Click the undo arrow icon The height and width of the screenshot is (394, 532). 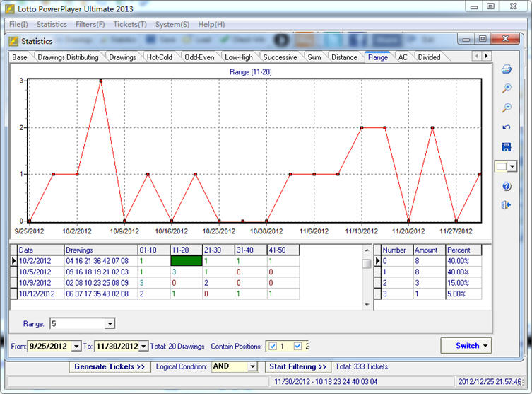click(x=507, y=127)
